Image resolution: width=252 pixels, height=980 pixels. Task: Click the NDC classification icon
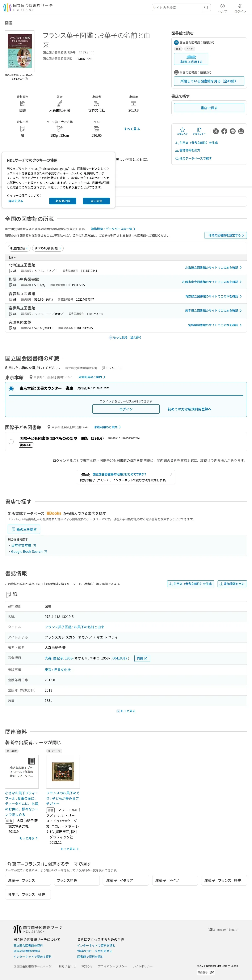(x=96, y=129)
